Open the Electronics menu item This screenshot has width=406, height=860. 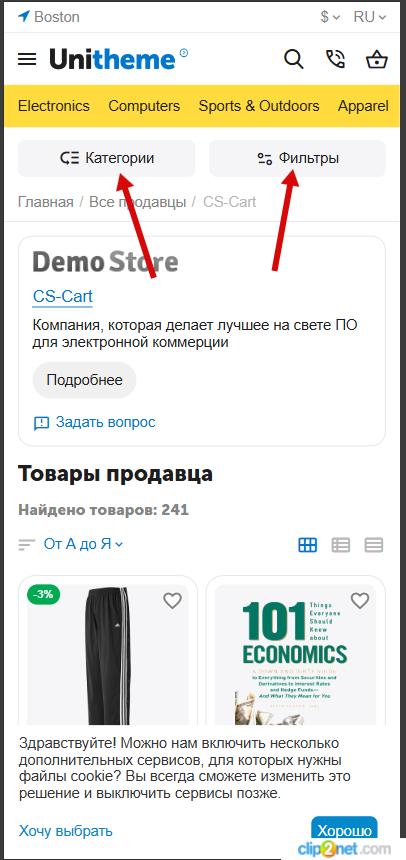(54, 106)
